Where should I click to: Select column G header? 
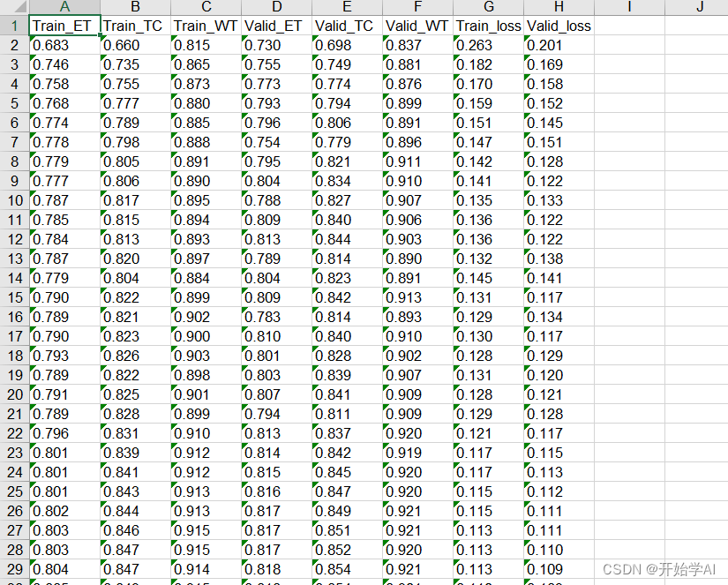click(x=488, y=7)
